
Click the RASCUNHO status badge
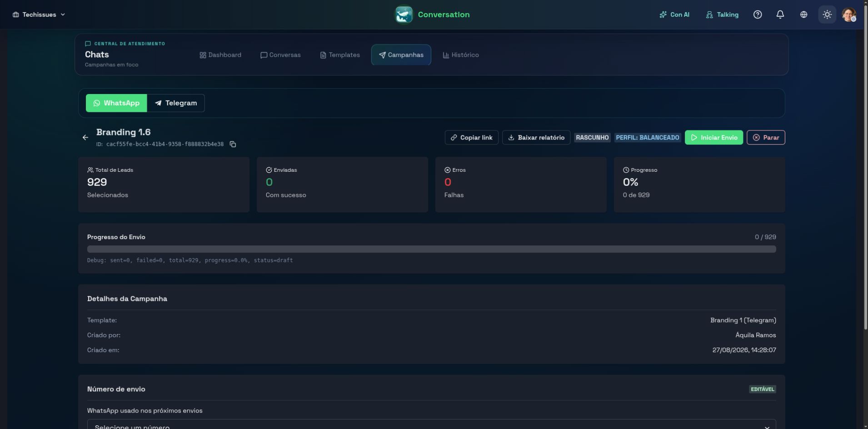click(592, 137)
